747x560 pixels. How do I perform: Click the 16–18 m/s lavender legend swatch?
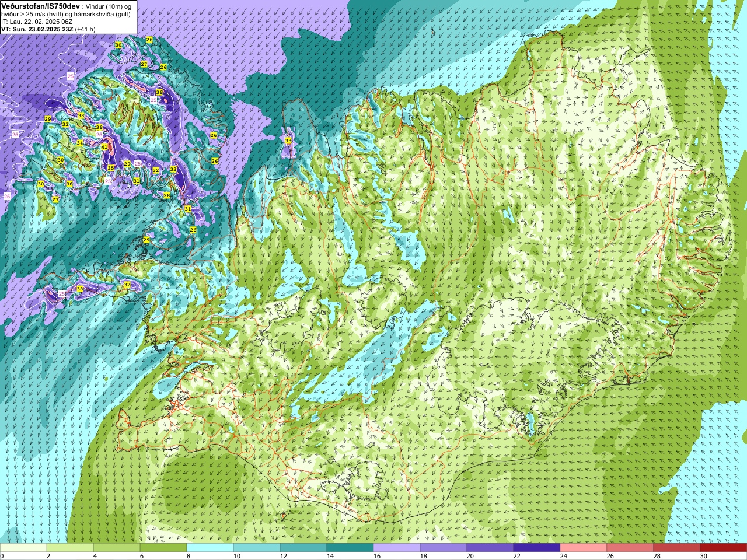(397, 548)
